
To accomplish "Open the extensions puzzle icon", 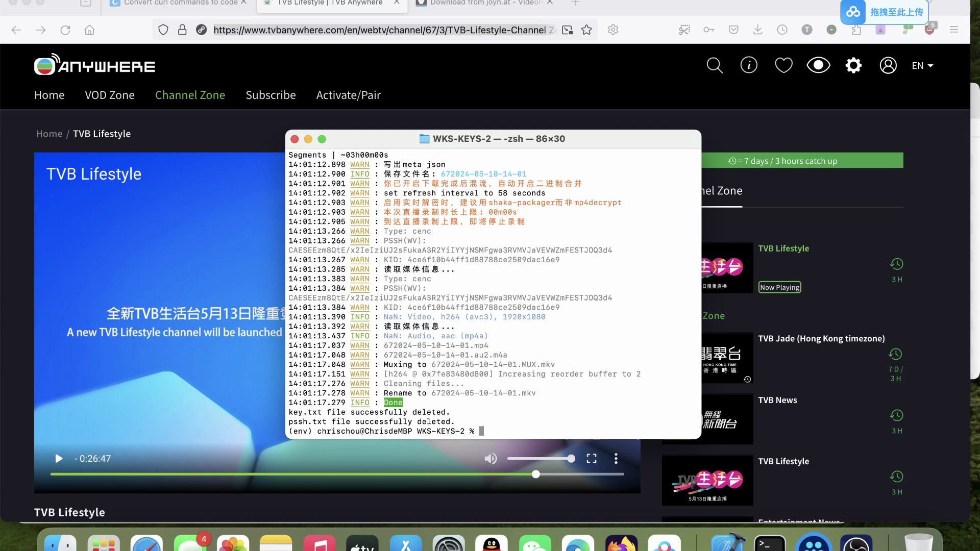I will (856, 30).
